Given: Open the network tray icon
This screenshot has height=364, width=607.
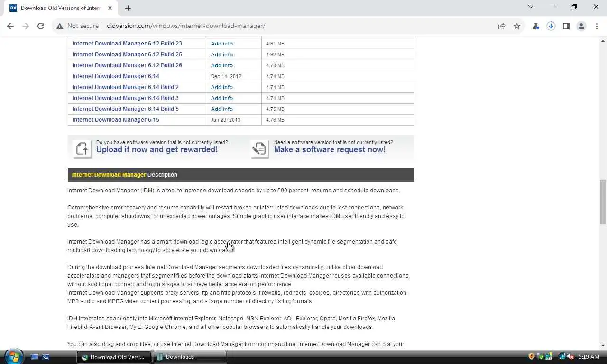Looking at the screenshot, I should [561, 356].
